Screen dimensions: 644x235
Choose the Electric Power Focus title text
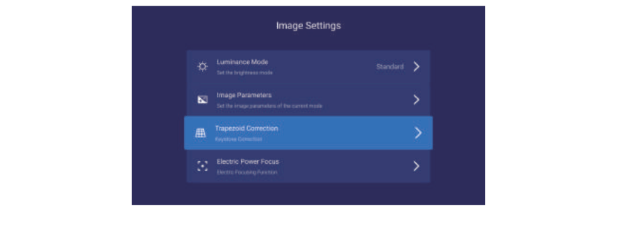[248, 162]
